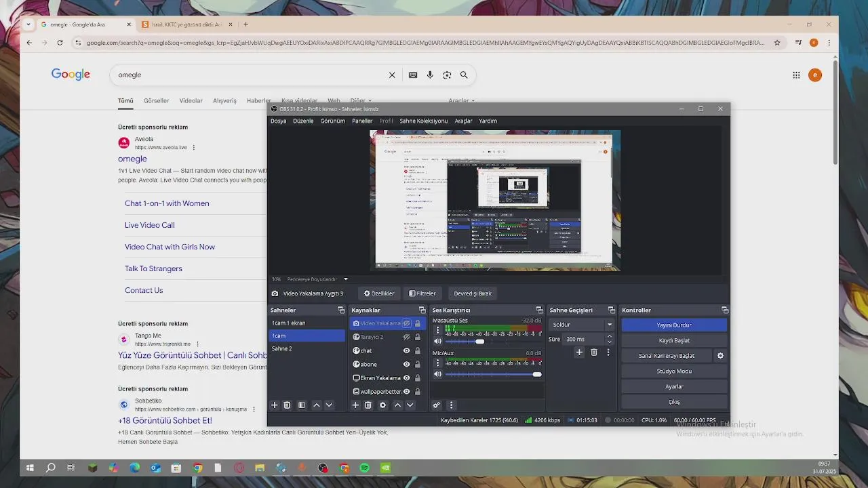Click Filtreler button in source toolbar

422,293
